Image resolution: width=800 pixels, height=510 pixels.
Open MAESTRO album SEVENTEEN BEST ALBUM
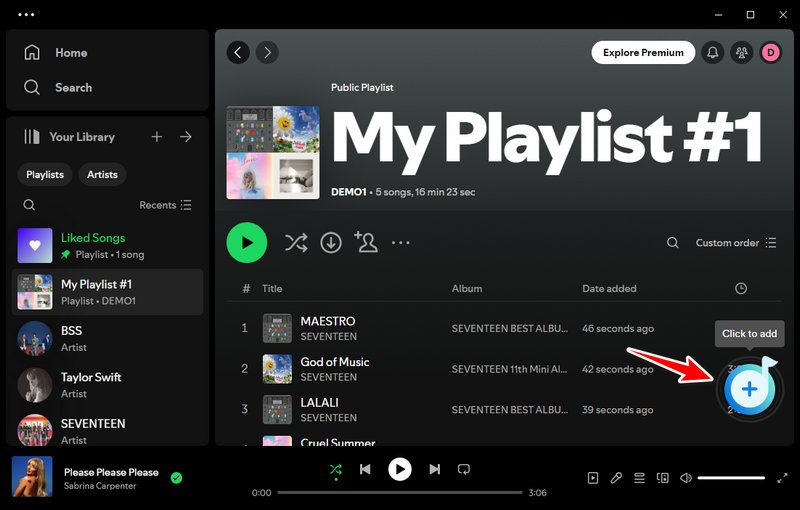pos(509,328)
